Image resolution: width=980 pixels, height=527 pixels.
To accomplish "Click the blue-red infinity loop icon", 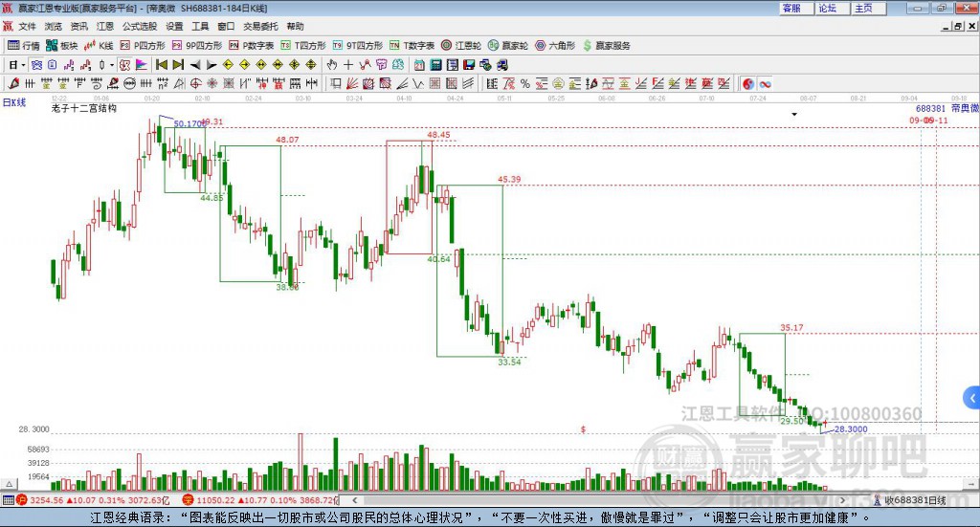I will point(765,83).
